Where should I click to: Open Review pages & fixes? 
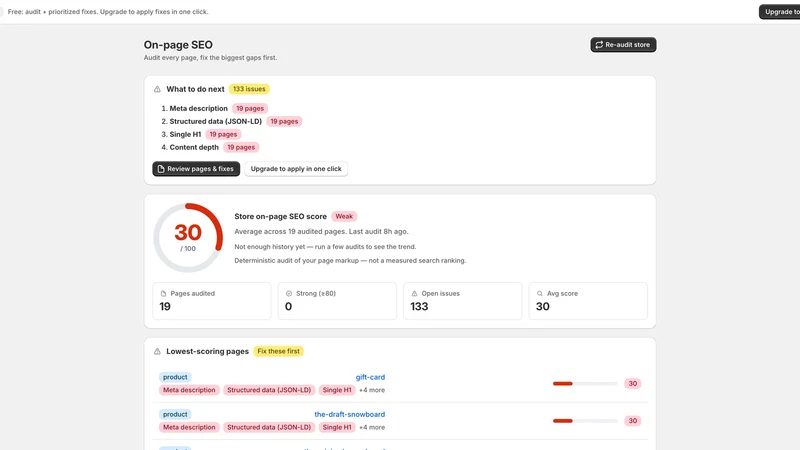point(196,169)
